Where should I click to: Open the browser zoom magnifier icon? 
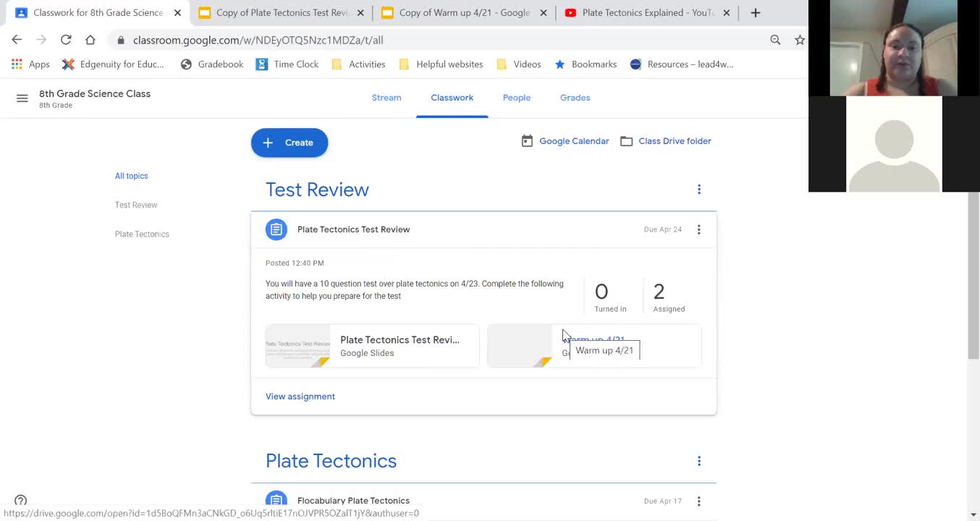point(775,40)
